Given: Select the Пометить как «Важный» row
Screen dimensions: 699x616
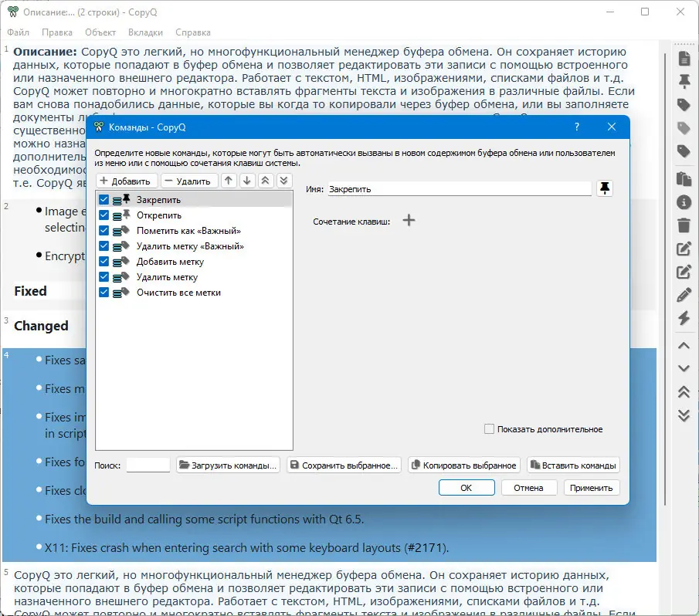Looking at the screenshot, I should pyautogui.click(x=194, y=231).
